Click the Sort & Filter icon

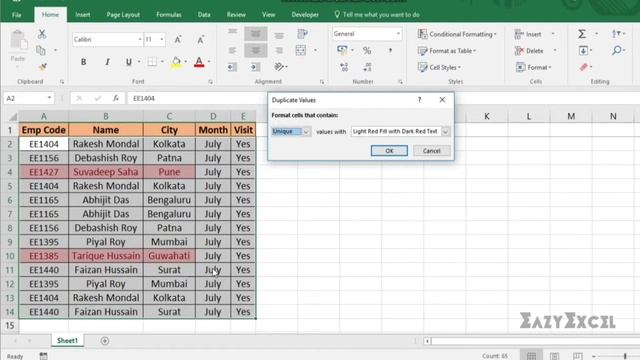coord(616,34)
